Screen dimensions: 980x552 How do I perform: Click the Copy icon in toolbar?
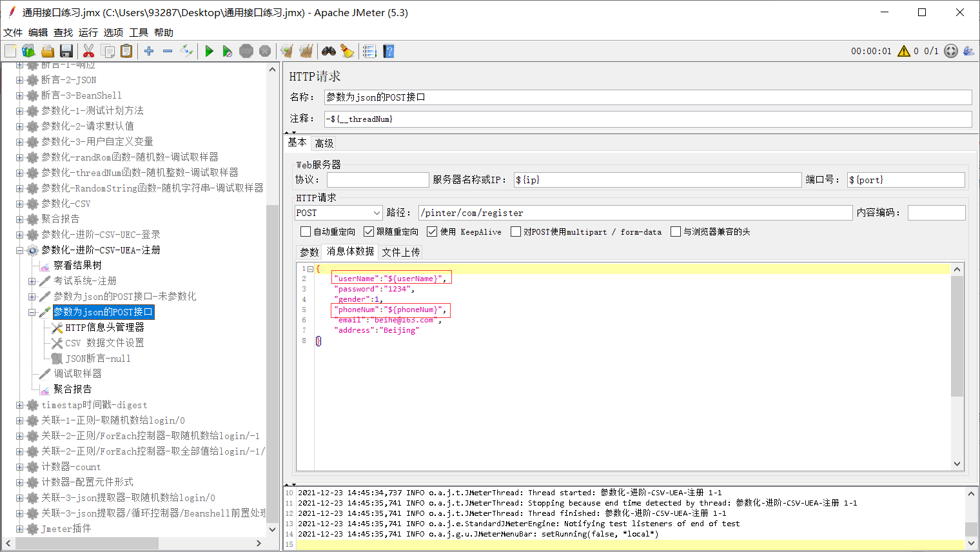coord(108,51)
